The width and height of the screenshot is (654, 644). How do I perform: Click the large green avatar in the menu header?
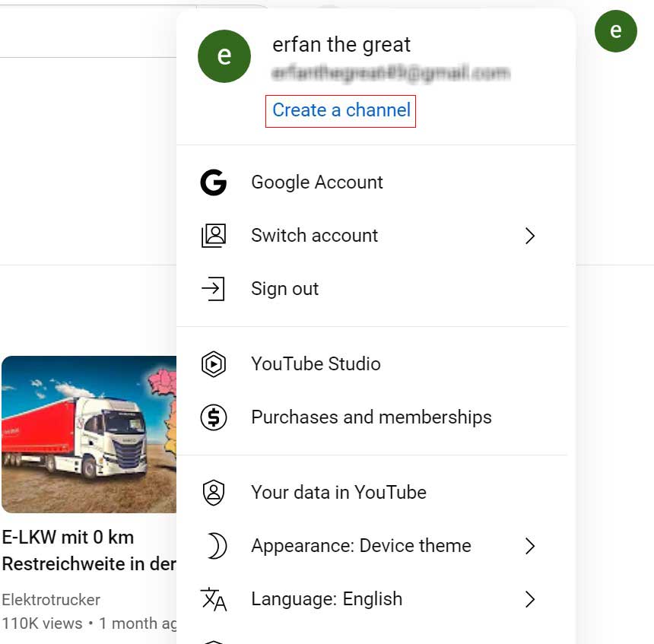(224, 56)
